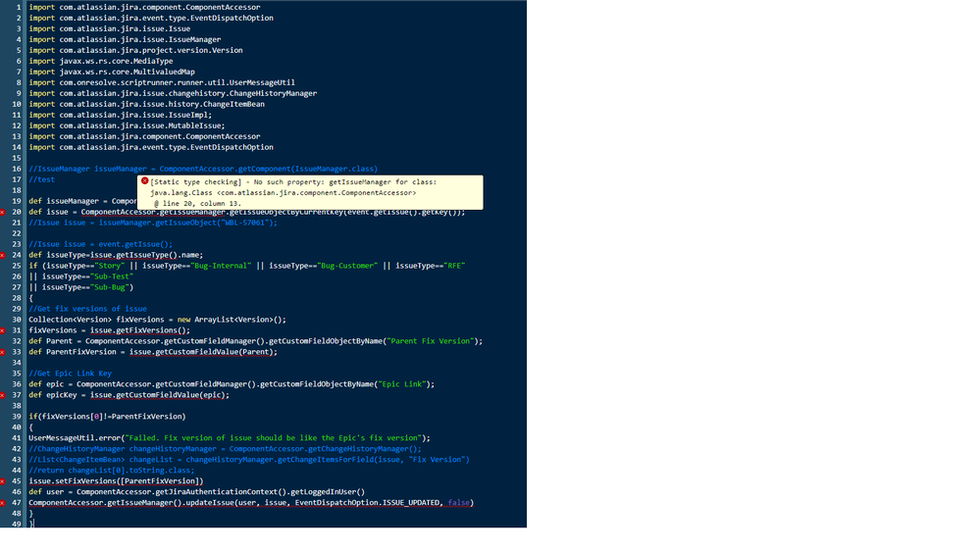Image resolution: width=980 pixels, height=551 pixels.
Task: Click the line number 49 in the gutter
Action: click(17, 525)
